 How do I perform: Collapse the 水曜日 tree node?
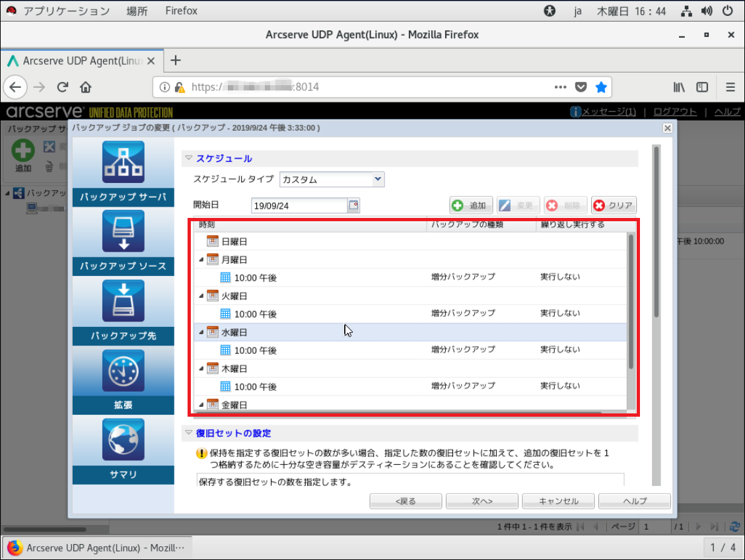coord(201,332)
